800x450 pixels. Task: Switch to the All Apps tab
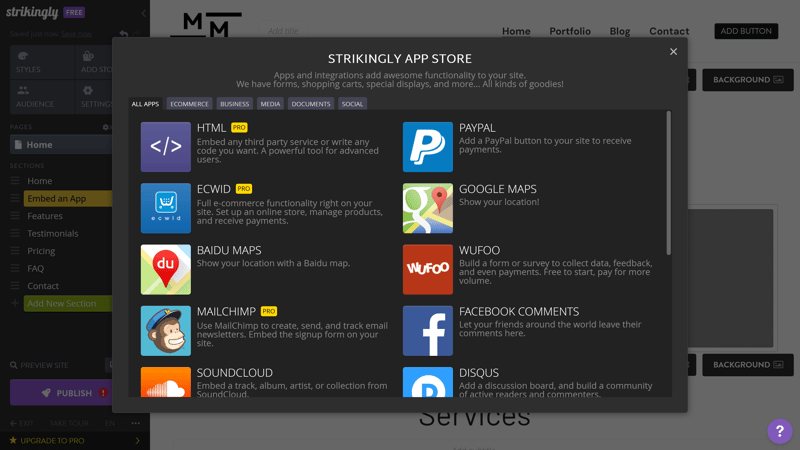145,104
